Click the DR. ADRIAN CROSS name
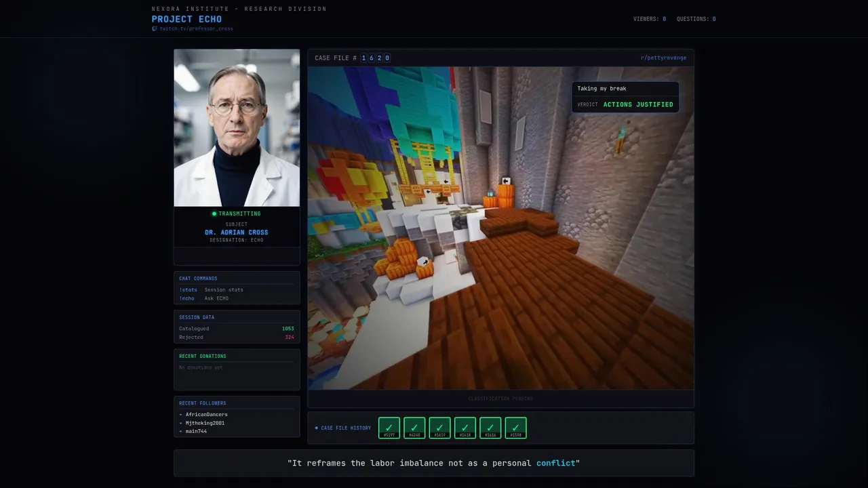The image size is (868, 488). [237, 232]
